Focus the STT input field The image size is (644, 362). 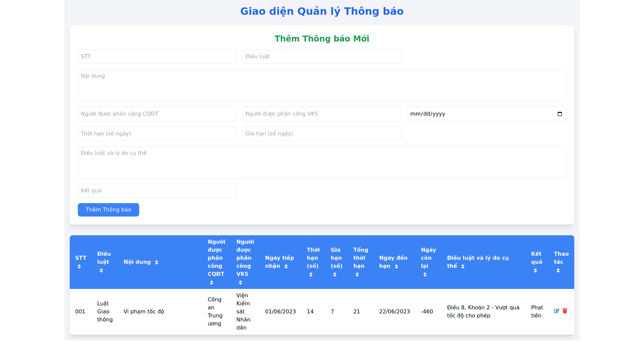pos(157,57)
